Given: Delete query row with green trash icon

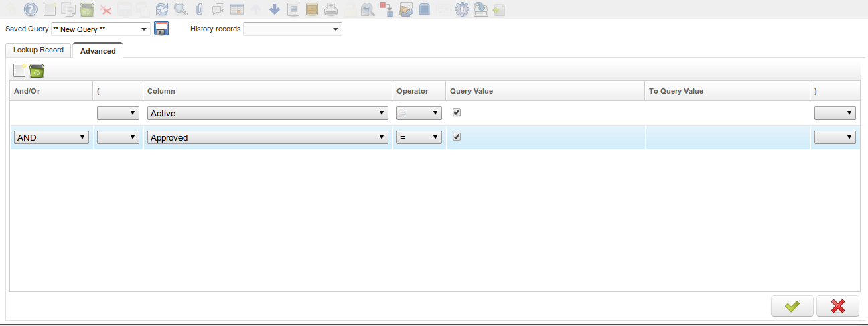Looking at the screenshot, I should click(37, 70).
